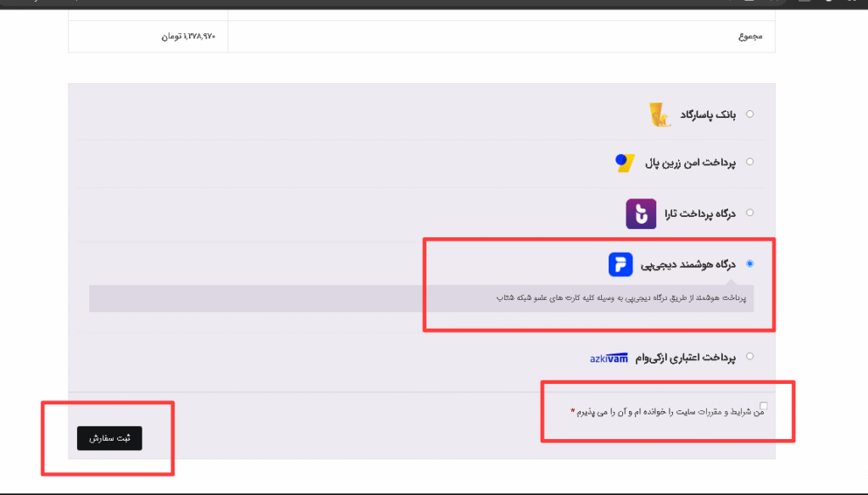Image resolution: width=868 pixels, height=495 pixels.
Task: Choose the پرداخت امن زرین پال radio option
Action: pyautogui.click(x=749, y=162)
